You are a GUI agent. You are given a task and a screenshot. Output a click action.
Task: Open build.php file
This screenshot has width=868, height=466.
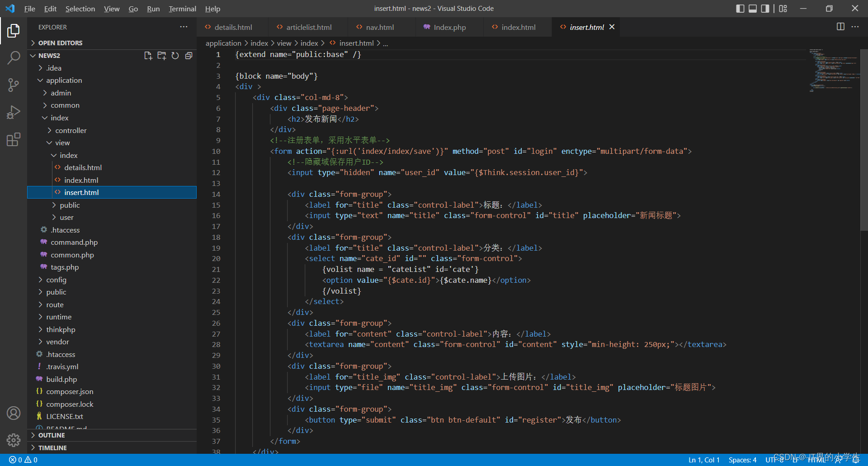click(112, 379)
